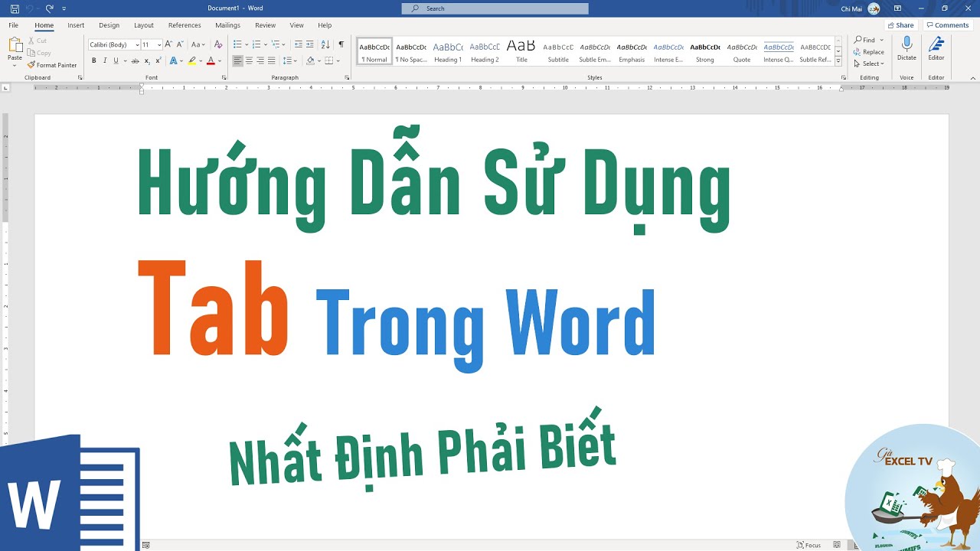This screenshot has height=551, width=980.
Task: Toggle Focus mode in the status bar
Action: (x=808, y=545)
